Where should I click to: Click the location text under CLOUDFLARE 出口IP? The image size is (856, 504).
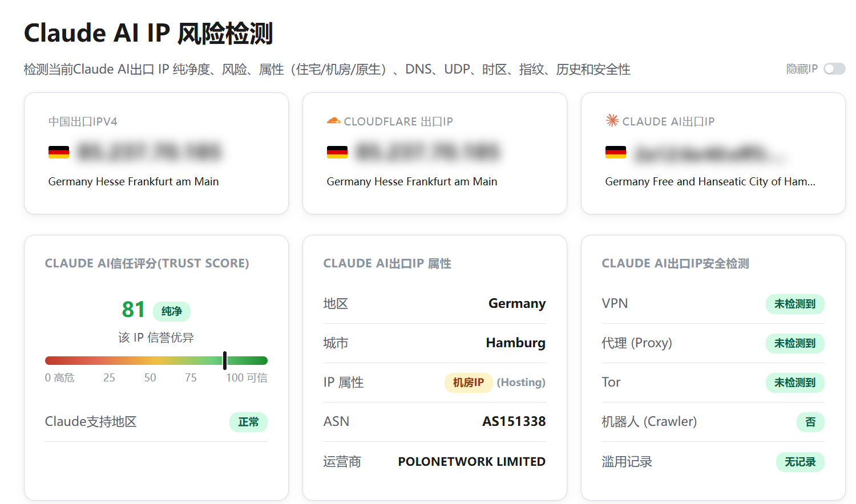pos(412,181)
